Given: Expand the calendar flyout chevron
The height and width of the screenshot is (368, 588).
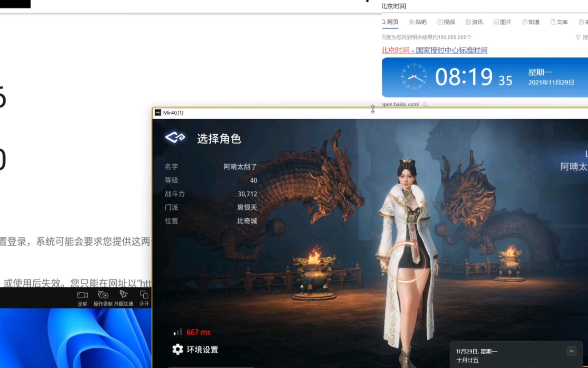Looking at the screenshot, I should pos(572,351).
